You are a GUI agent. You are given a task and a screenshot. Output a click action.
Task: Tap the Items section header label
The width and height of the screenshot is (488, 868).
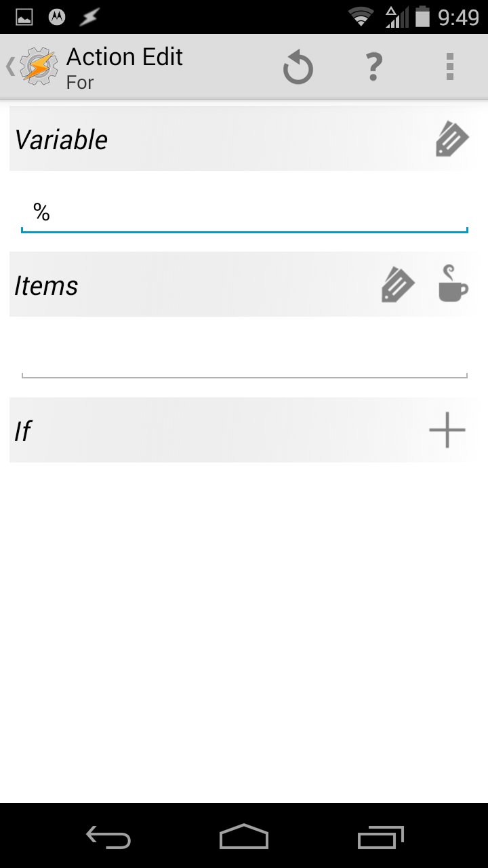pos(46,285)
